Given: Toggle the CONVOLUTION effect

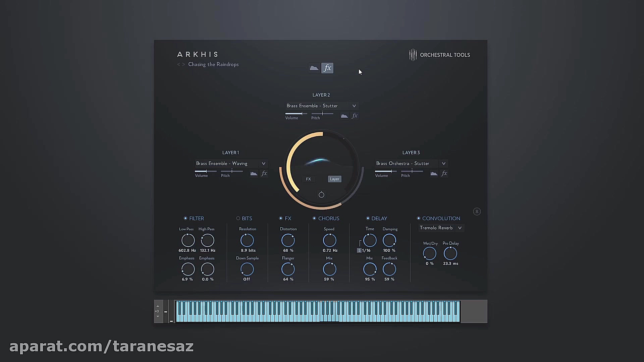Looking at the screenshot, I should [418, 218].
